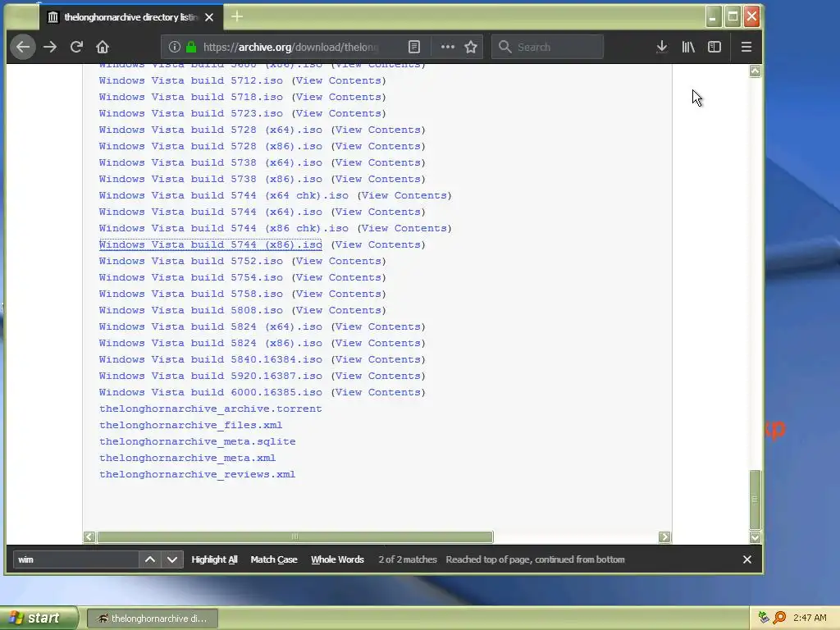Click the vertical scrollbar up arrow
Screen dimensions: 840x630
click(x=755, y=71)
